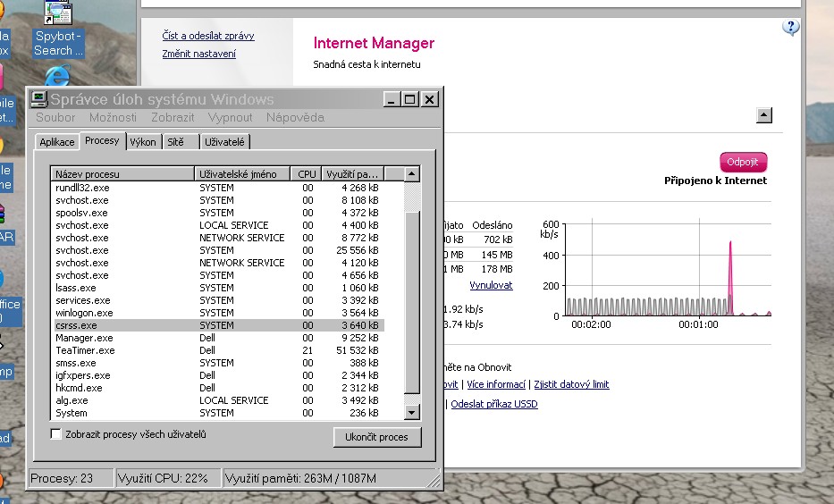Image resolution: width=834 pixels, height=504 pixels.
Task: Click the Internet Manager heading
Action: 374,43
